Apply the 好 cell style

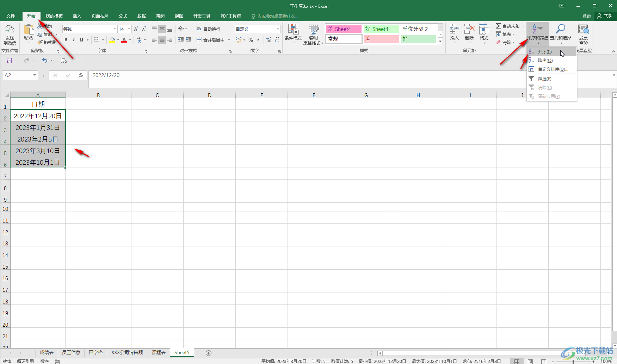pyautogui.click(x=418, y=39)
